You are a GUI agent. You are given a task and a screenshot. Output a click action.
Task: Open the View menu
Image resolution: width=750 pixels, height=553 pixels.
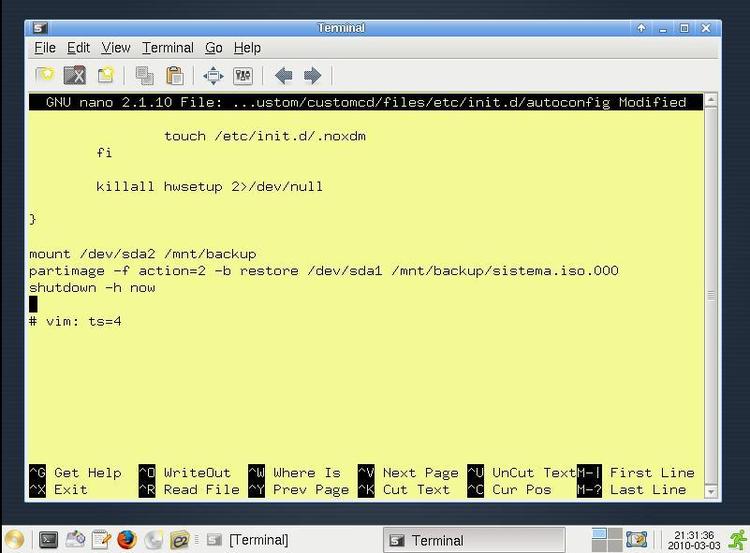(116, 48)
